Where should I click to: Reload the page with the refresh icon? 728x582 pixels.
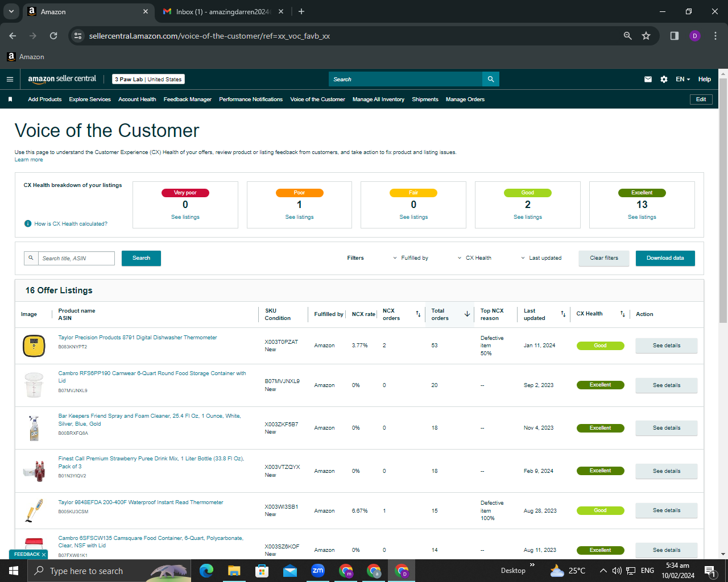click(53, 36)
